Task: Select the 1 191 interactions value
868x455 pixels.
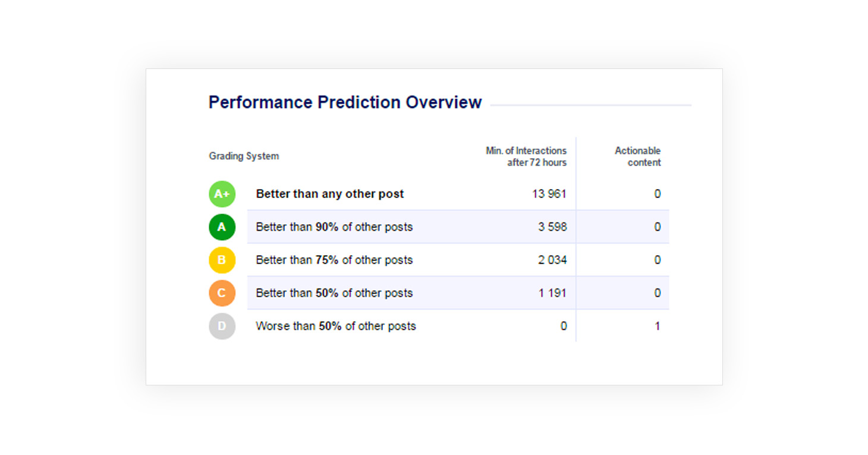Action: pos(552,293)
